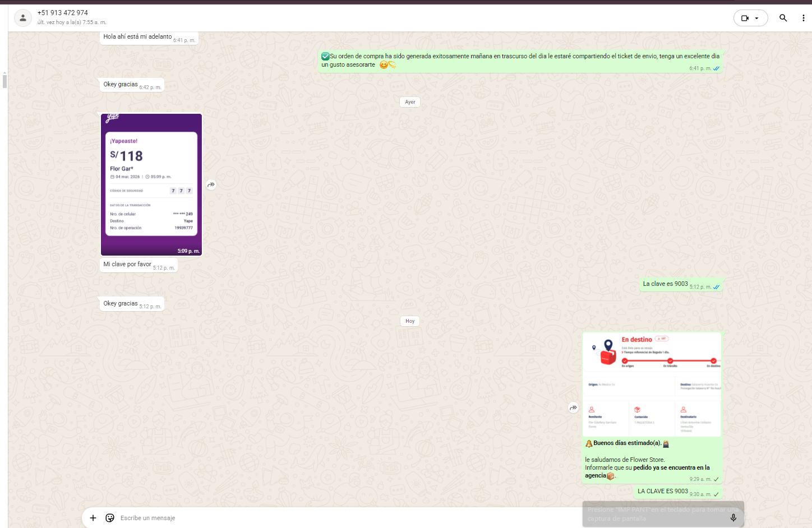812x528 pixels.
Task: Forward the En destino tracking image
Action: tap(573, 407)
